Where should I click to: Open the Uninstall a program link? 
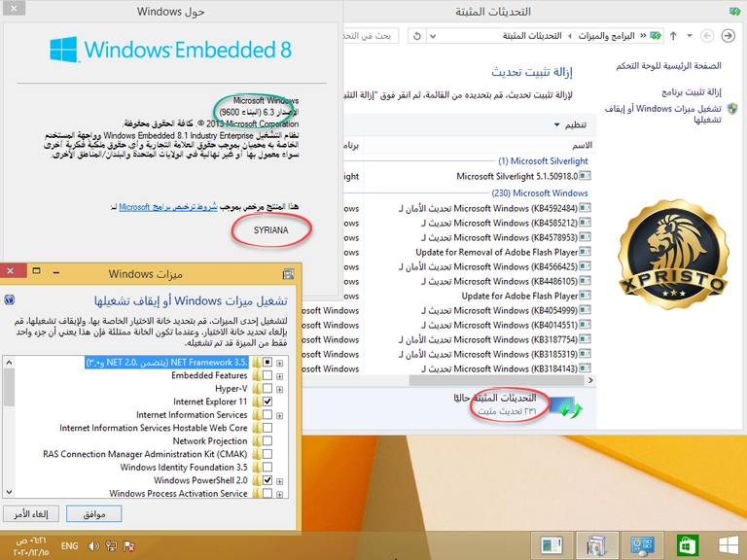(692, 92)
